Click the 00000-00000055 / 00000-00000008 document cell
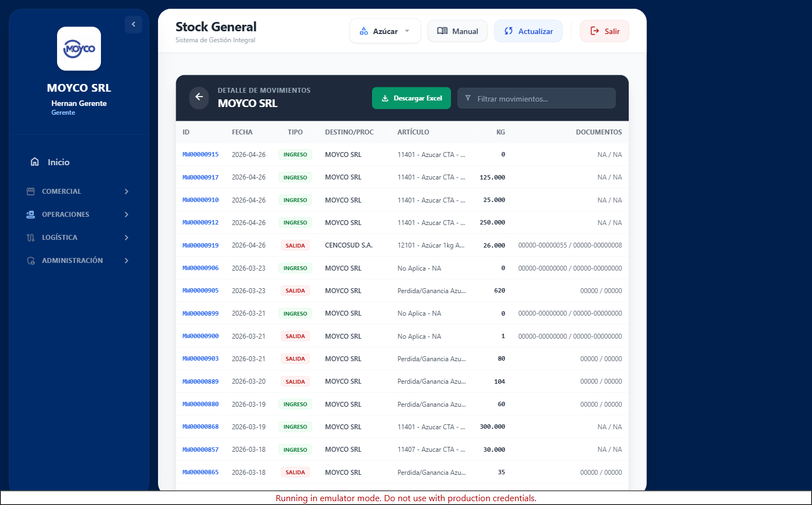Screen dimensions: 812x505 570,245
